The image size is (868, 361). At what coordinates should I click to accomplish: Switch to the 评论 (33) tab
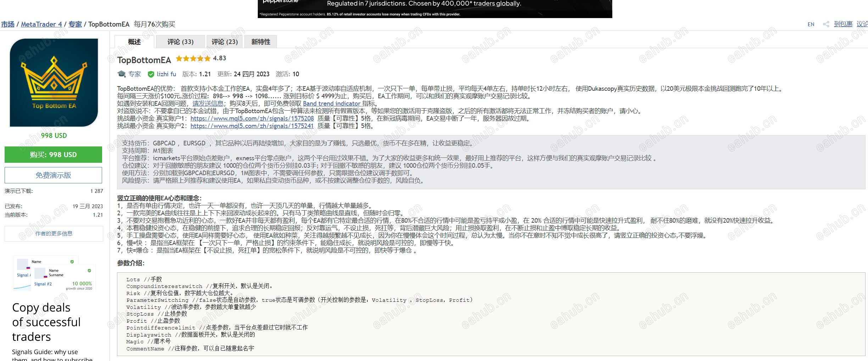[180, 41]
